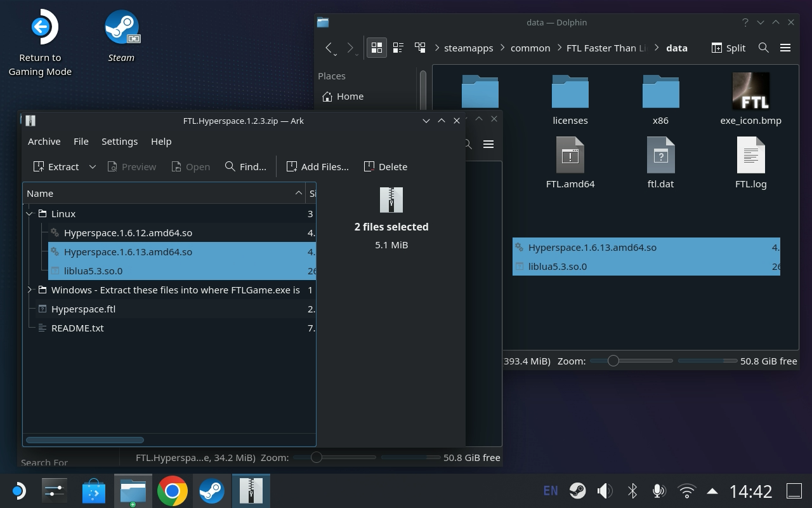Click the steamapps breadcrumb in Dolphin

point(469,48)
